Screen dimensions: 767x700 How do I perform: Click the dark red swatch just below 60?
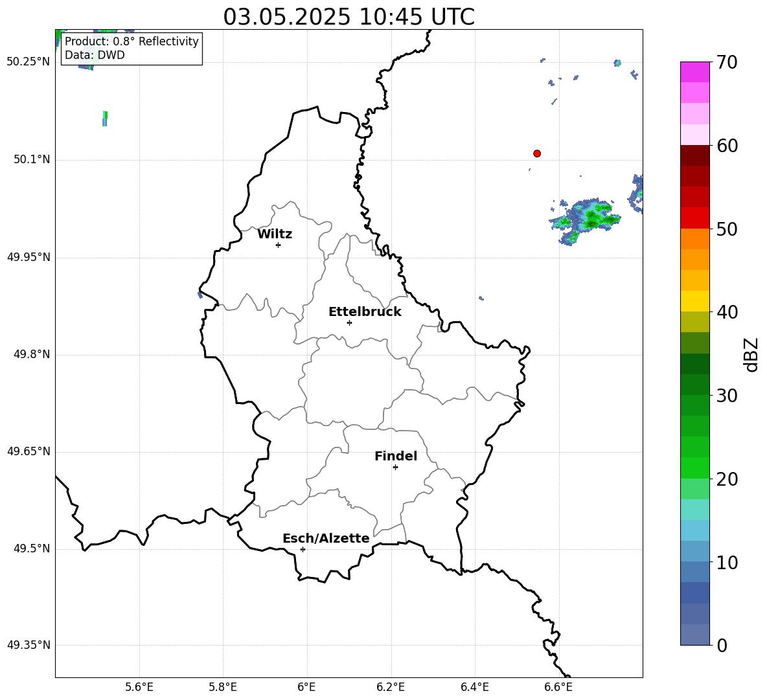695,155
